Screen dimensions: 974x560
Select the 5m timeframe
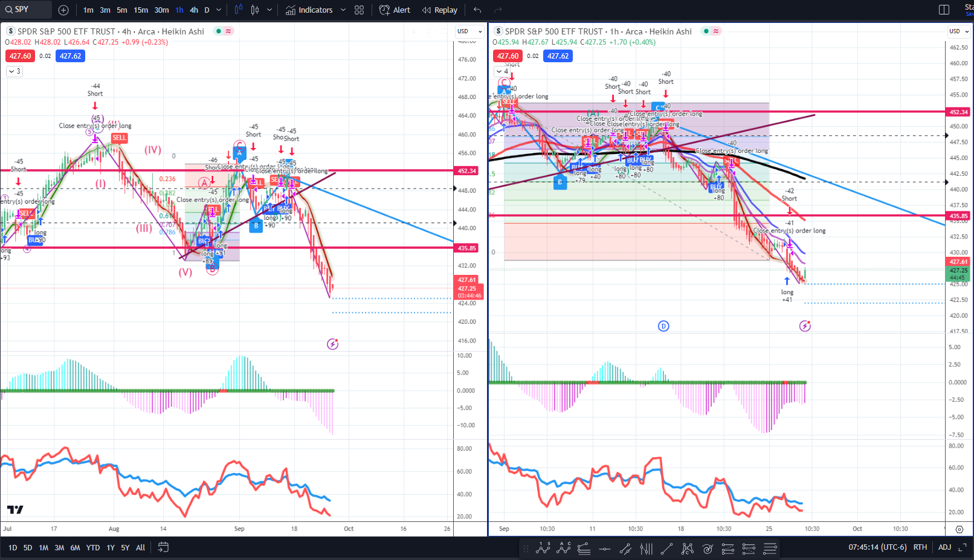point(122,10)
